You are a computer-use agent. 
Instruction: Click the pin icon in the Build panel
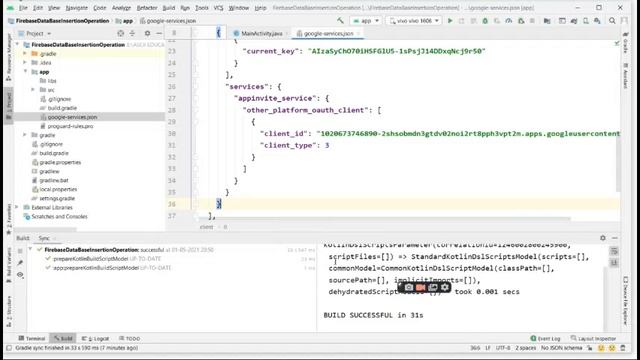tap(20, 262)
